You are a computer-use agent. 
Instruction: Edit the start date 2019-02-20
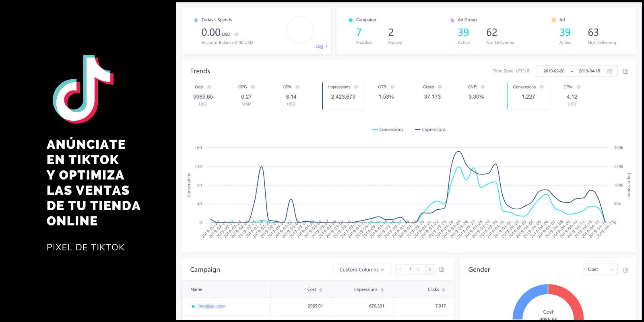pyautogui.click(x=554, y=71)
